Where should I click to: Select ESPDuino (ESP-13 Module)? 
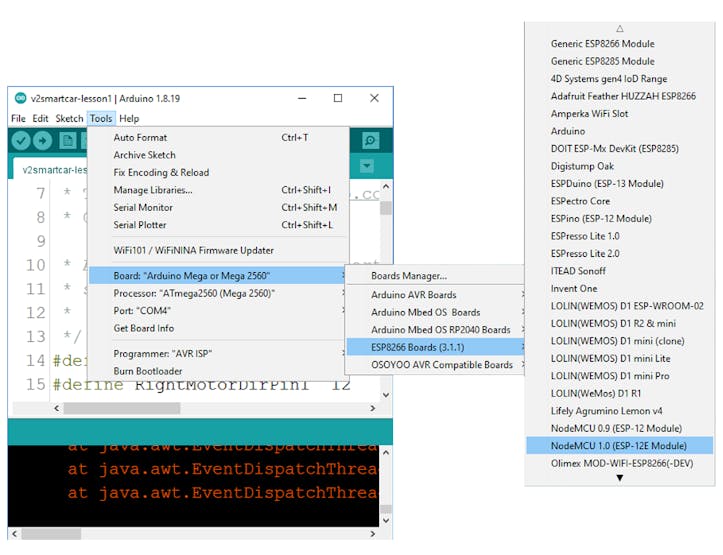[x=620, y=184]
